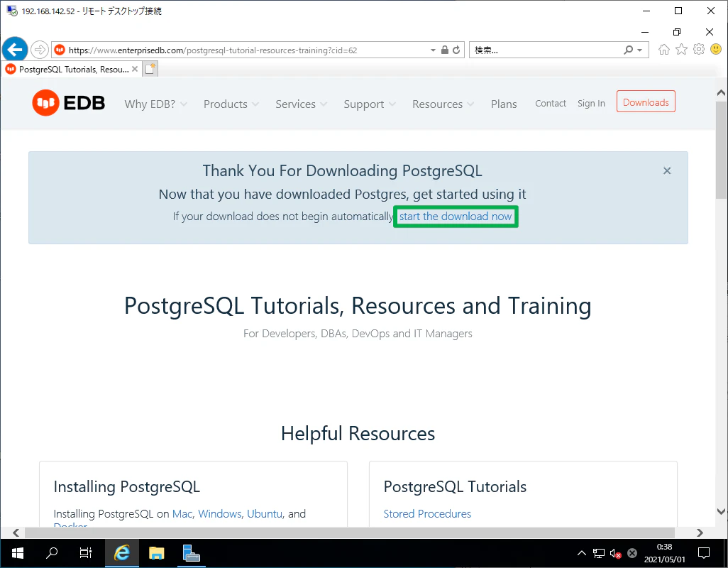The width and height of the screenshot is (728, 568).
Task: Open the Windows Start menu
Action: point(17,553)
